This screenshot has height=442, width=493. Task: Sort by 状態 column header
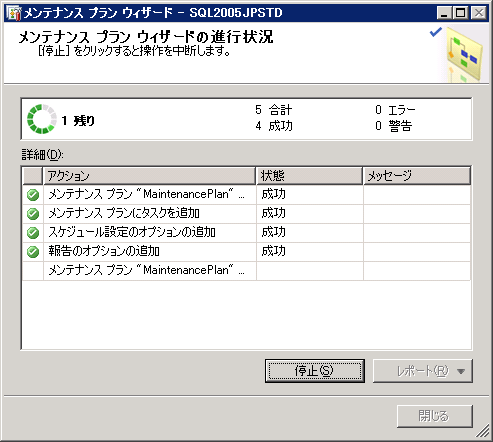click(x=309, y=176)
